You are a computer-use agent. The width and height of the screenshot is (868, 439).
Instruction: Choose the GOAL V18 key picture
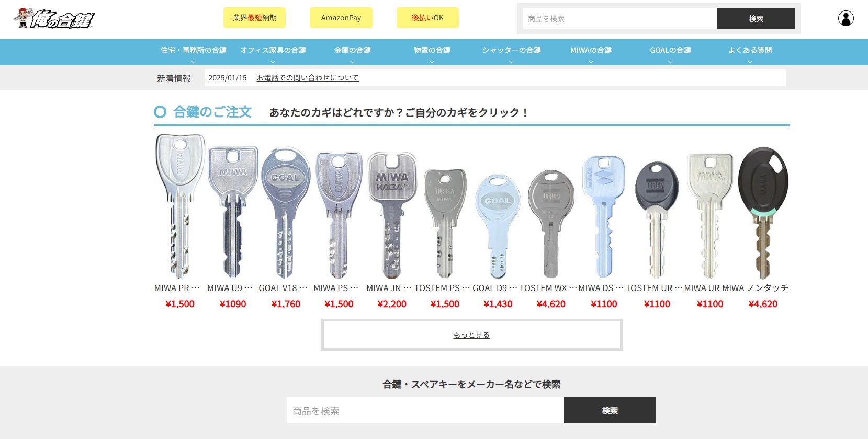point(286,213)
